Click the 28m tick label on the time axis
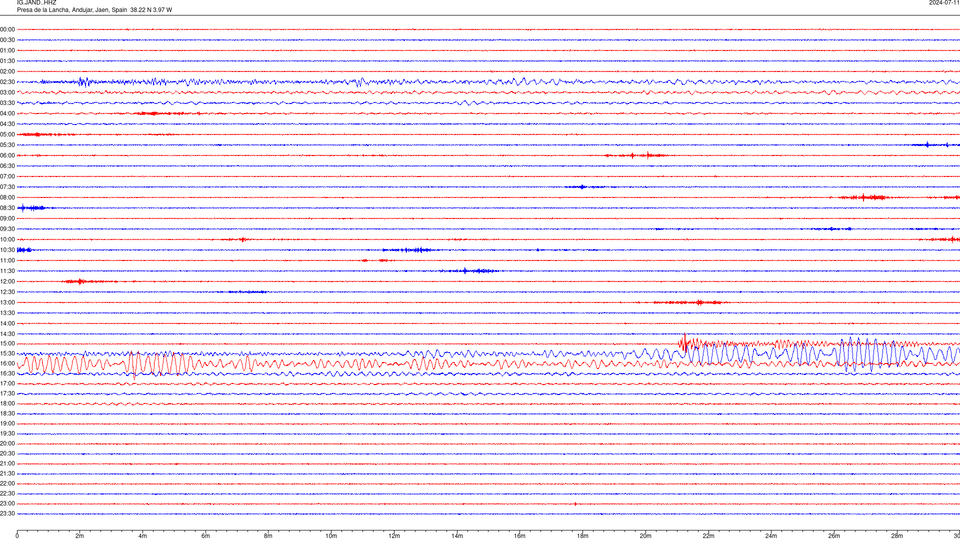This screenshot has height=540, width=960. click(x=897, y=536)
